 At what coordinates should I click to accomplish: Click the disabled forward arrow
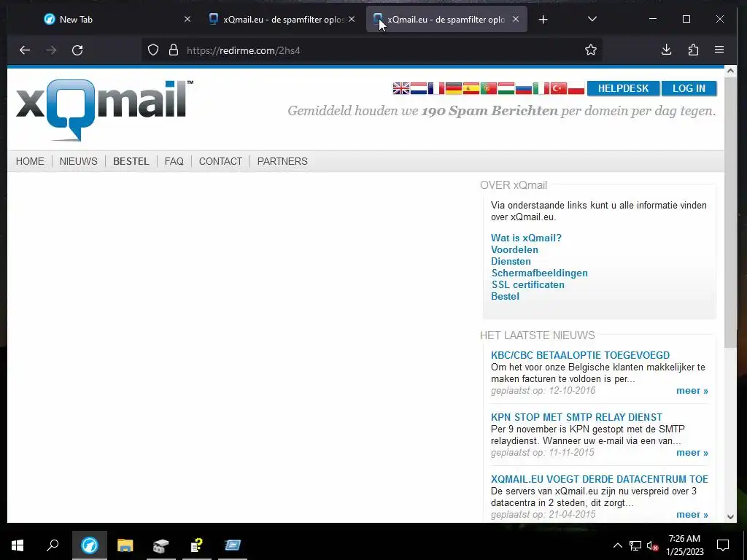tap(51, 50)
